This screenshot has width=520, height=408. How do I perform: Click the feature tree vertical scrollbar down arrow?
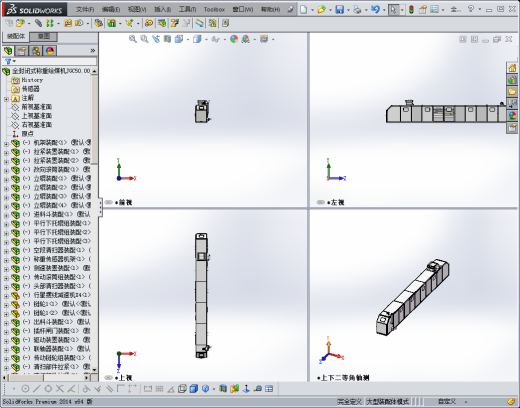pyautogui.click(x=94, y=370)
